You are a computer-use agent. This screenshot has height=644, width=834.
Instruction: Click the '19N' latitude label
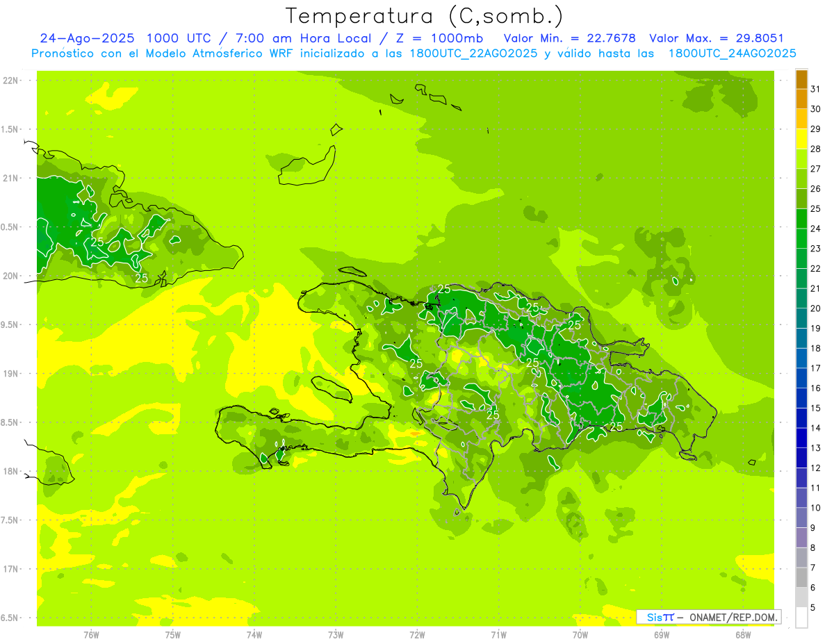[10, 373]
